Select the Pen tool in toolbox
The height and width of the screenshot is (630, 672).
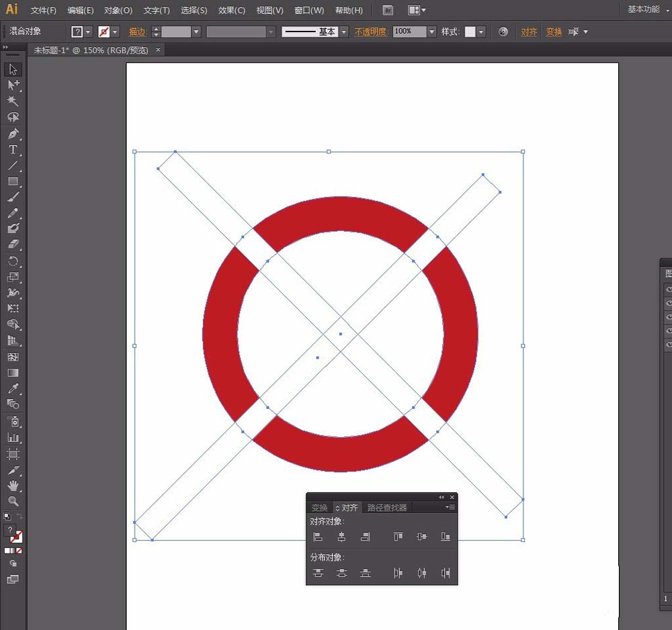13,134
